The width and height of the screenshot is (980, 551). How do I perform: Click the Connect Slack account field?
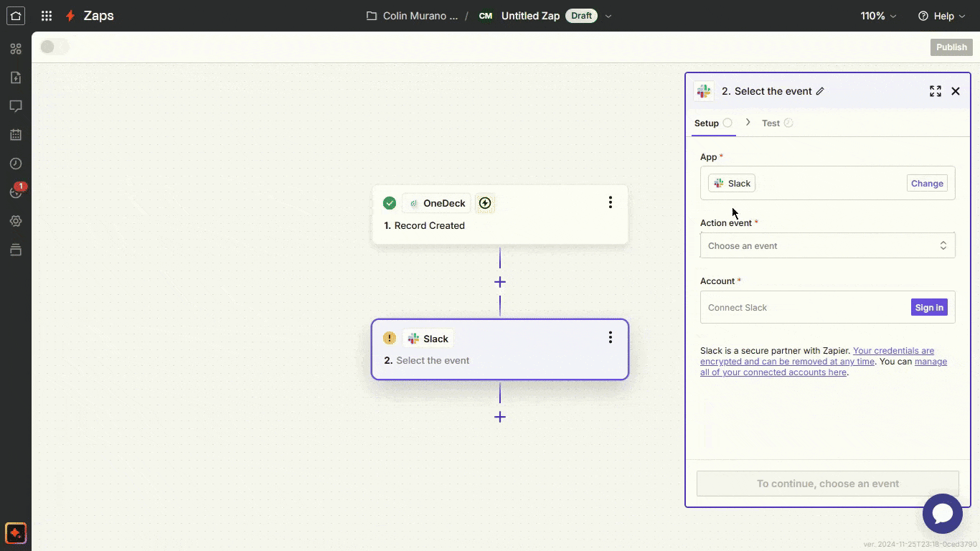[828, 307]
